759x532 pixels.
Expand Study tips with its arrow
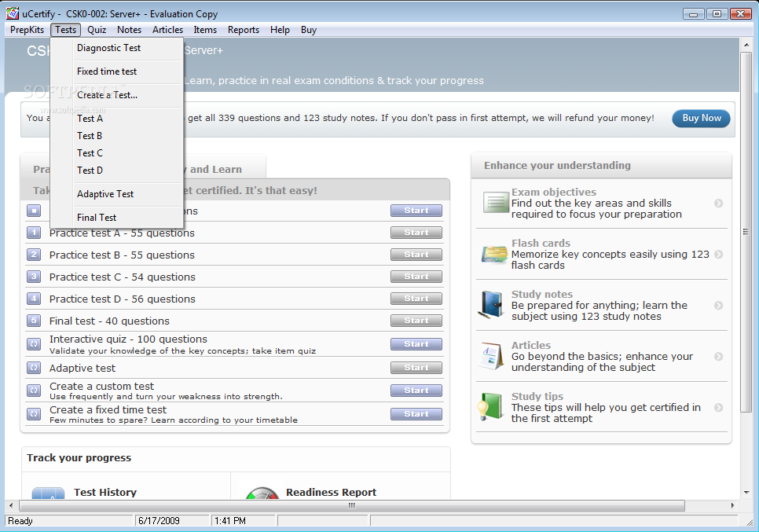(719, 408)
